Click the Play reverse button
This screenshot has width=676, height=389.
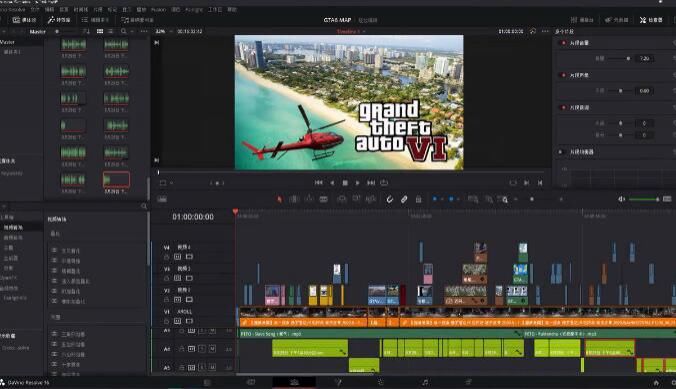[x=332, y=183]
